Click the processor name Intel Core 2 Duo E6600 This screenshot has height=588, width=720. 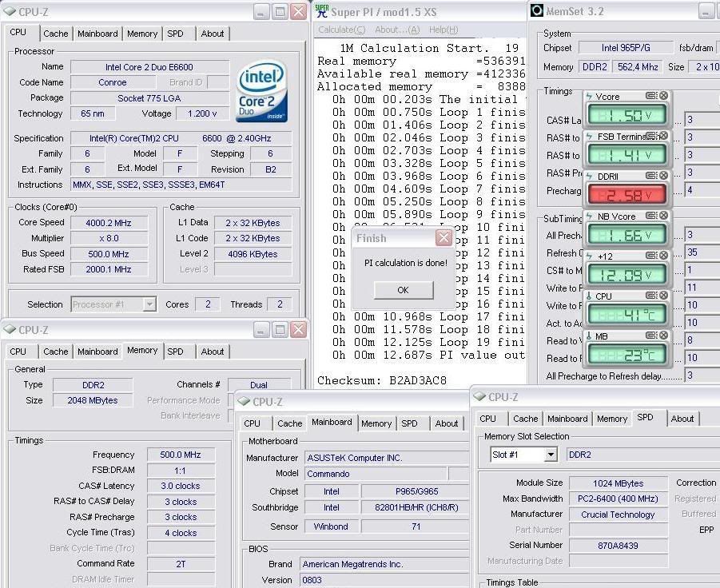tap(149, 67)
